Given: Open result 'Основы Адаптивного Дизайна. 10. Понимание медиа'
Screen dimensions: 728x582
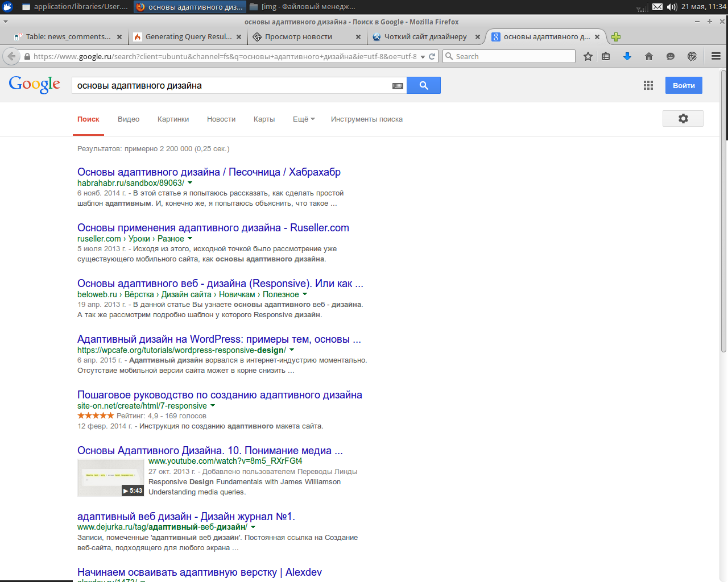Looking at the screenshot, I should click(210, 451).
